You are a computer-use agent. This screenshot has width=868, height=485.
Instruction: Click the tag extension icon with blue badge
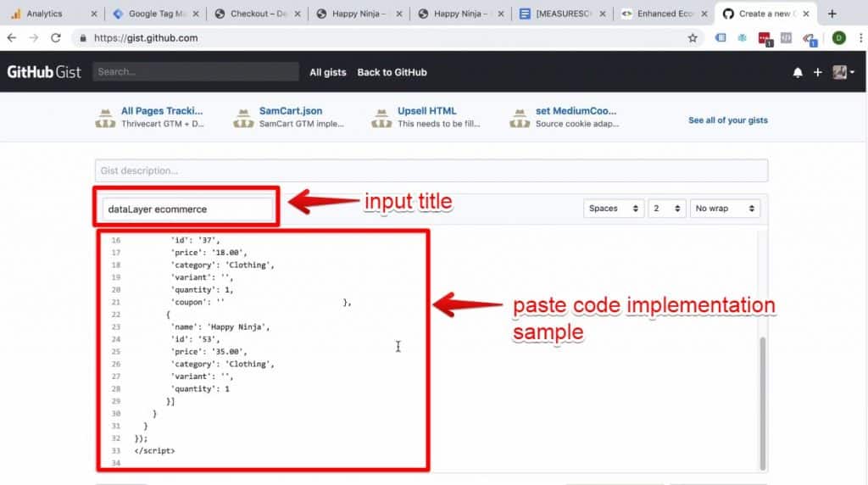(810, 39)
